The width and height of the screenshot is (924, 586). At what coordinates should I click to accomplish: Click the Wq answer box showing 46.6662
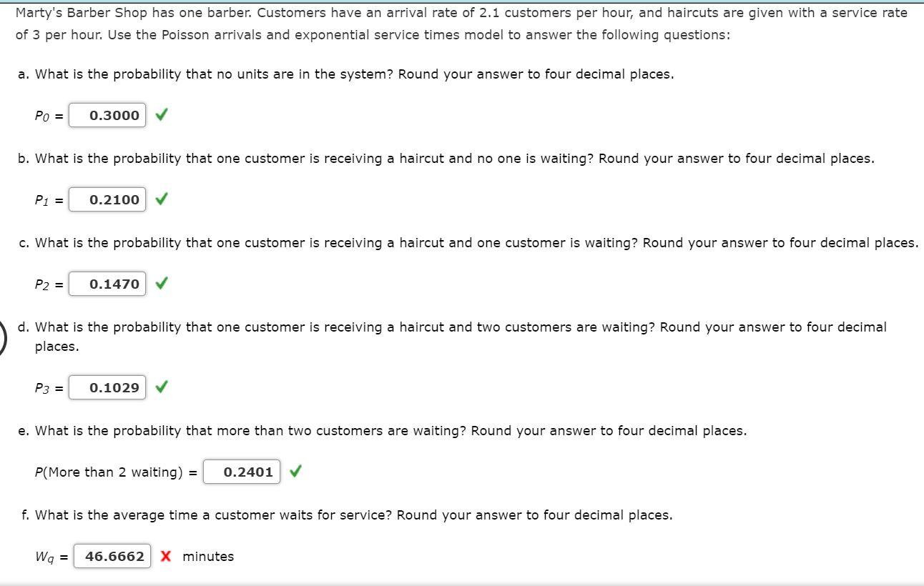(113, 556)
